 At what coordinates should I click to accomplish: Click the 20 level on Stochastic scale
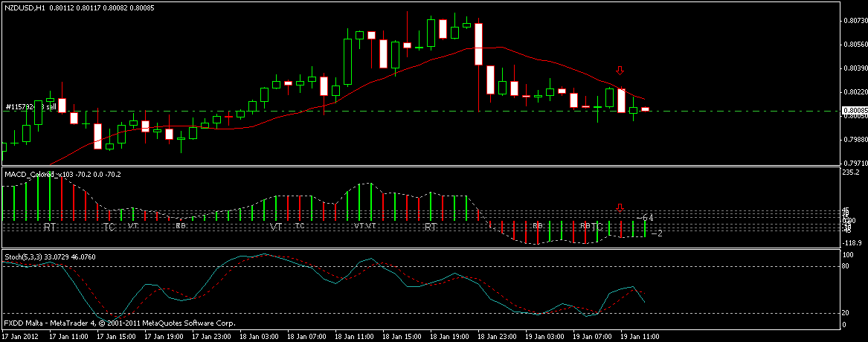point(846,312)
